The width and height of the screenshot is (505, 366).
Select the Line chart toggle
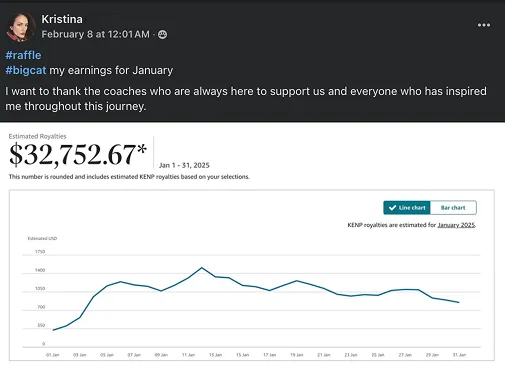tap(407, 208)
